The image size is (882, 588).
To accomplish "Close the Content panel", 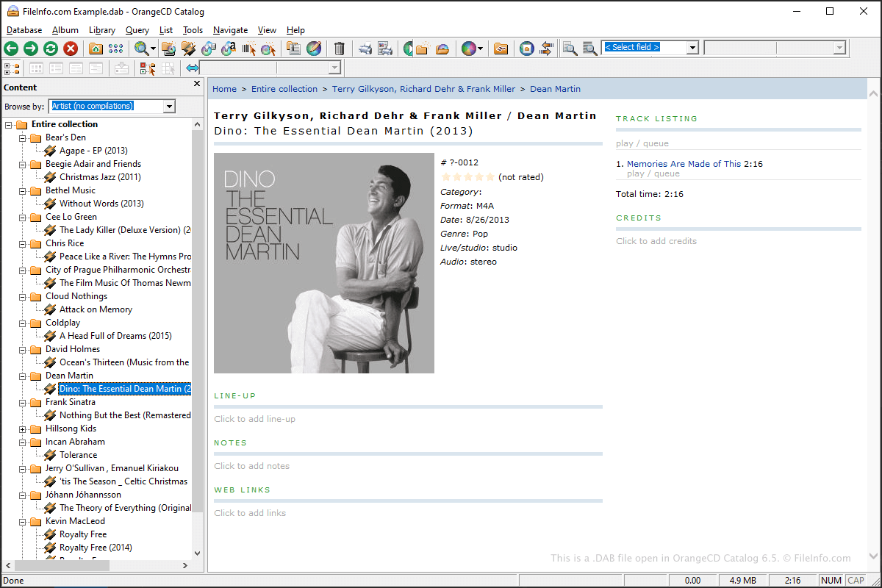I will pyautogui.click(x=197, y=84).
